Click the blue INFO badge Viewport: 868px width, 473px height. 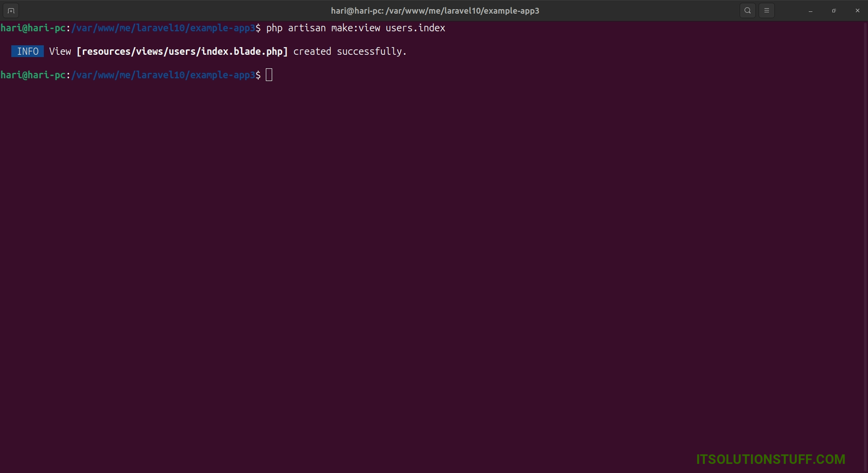tap(28, 52)
